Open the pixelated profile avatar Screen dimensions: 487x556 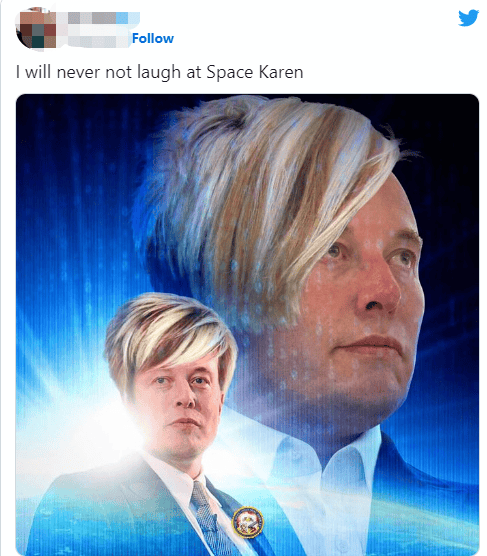(x=37, y=28)
